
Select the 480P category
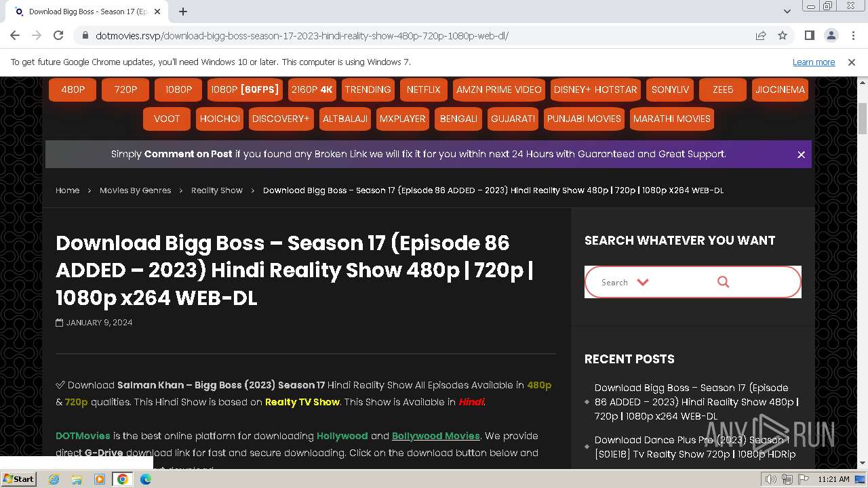tap(73, 89)
